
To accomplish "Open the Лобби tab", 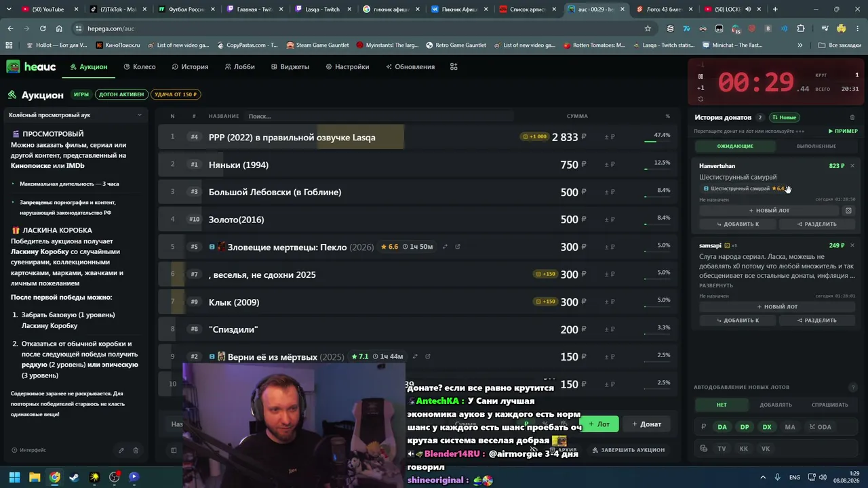I will pos(239,67).
